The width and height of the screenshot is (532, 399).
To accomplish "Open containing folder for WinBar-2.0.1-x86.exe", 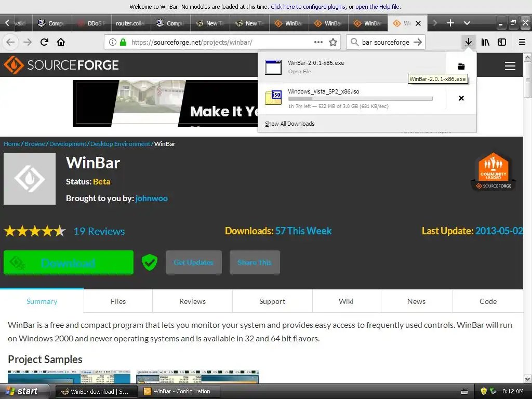I will [x=461, y=66].
